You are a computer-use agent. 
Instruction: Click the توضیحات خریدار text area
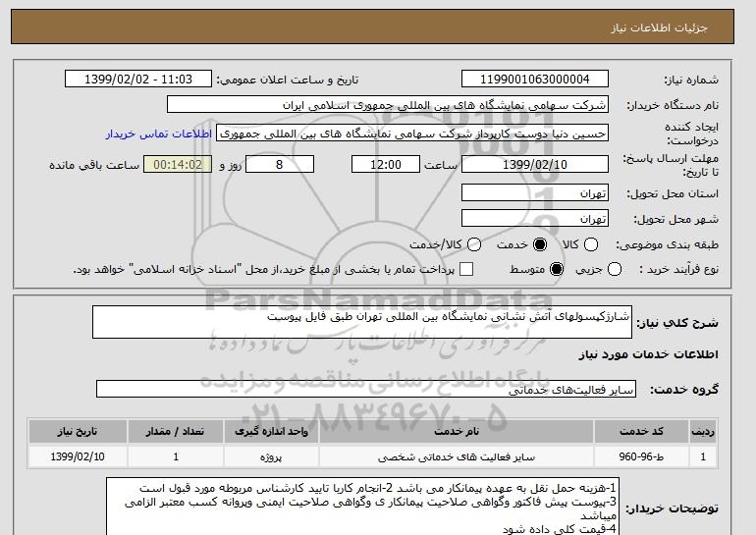click(363, 507)
